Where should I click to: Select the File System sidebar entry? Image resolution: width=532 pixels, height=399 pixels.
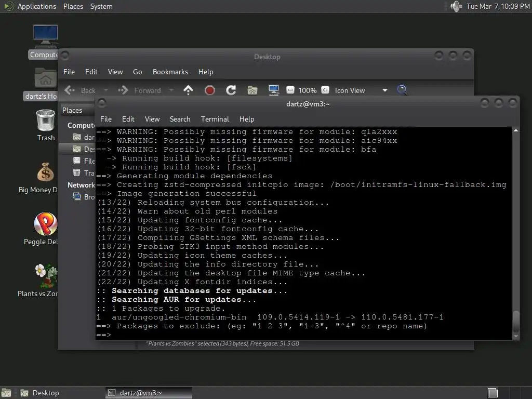84,161
